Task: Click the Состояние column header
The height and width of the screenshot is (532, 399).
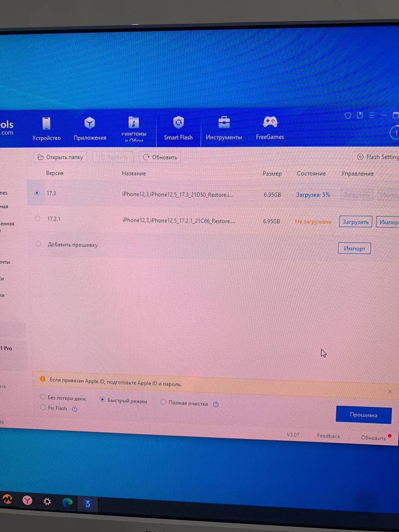Action: point(311,174)
